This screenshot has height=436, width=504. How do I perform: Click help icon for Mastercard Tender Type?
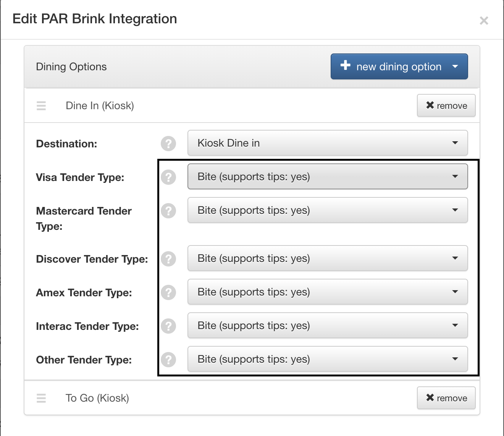[x=168, y=211]
